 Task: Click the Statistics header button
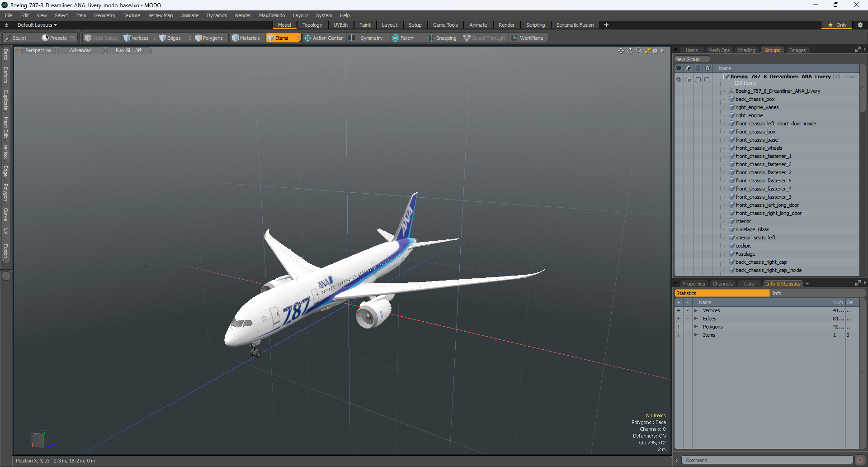pos(722,293)
